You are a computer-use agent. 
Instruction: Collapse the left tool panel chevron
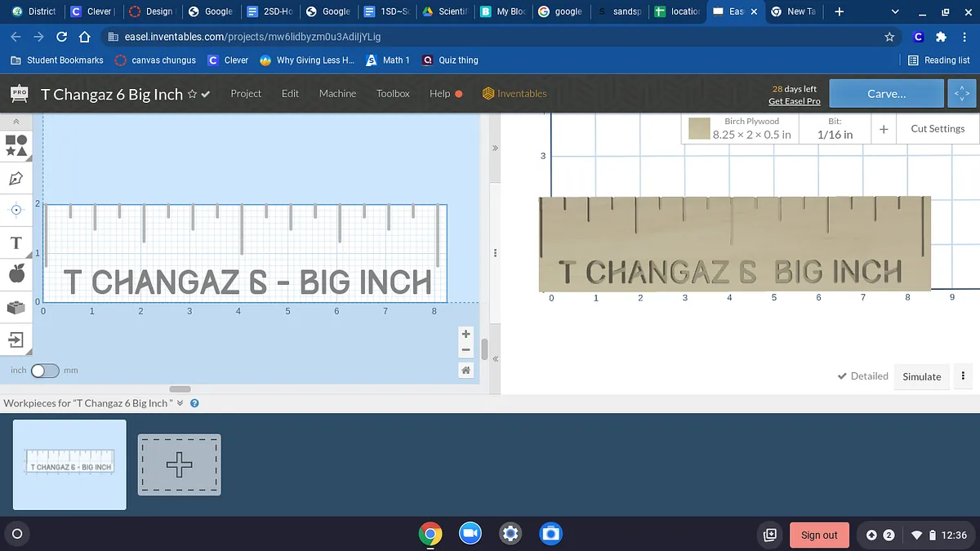(16, 122)
